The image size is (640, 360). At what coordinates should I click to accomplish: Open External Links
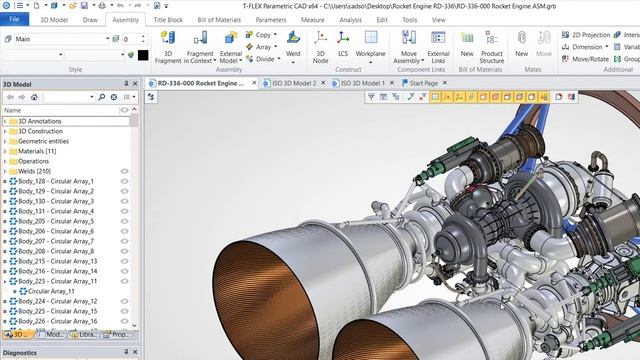(438, 47)
